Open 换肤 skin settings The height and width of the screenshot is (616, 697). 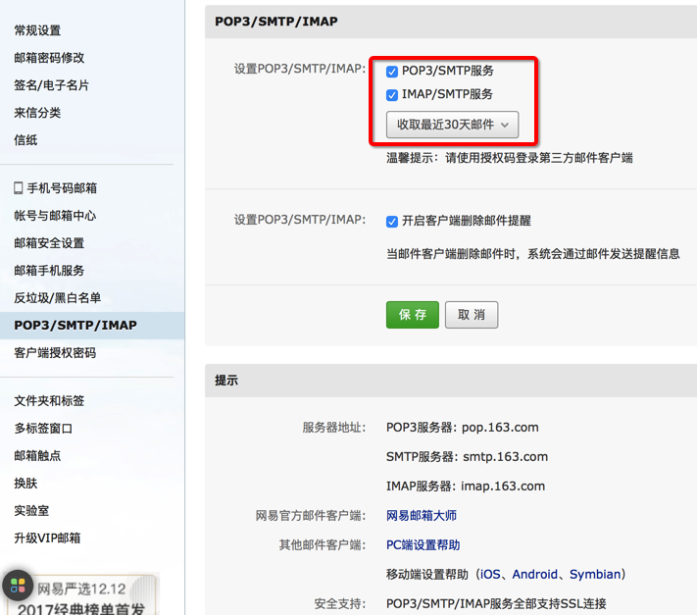25,484
